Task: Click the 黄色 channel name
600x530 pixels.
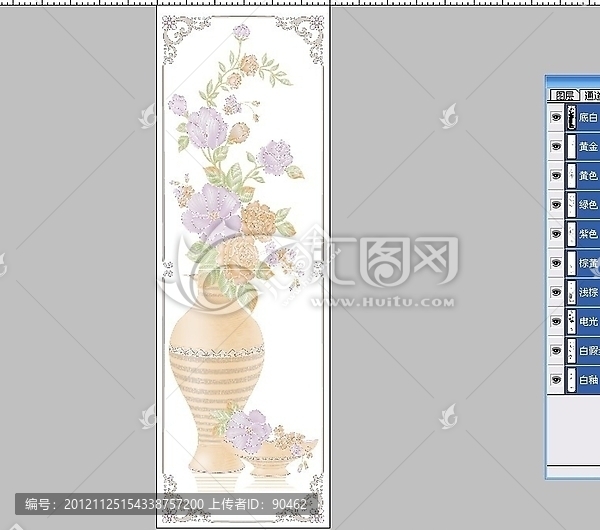Action: (588, 175)
